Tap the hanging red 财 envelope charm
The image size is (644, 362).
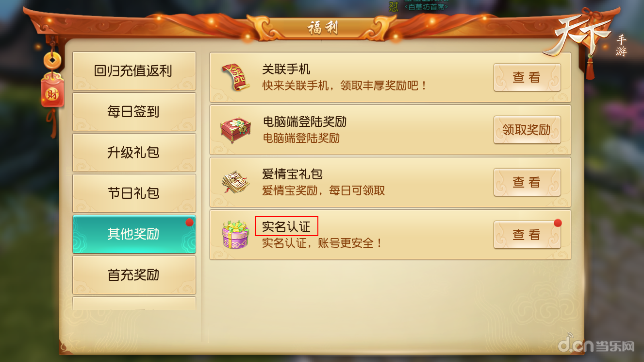pos(52,91)
